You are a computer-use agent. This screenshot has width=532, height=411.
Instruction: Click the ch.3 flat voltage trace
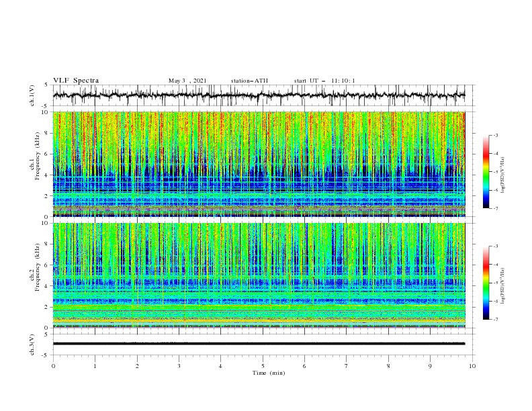(x=259, y=344)
